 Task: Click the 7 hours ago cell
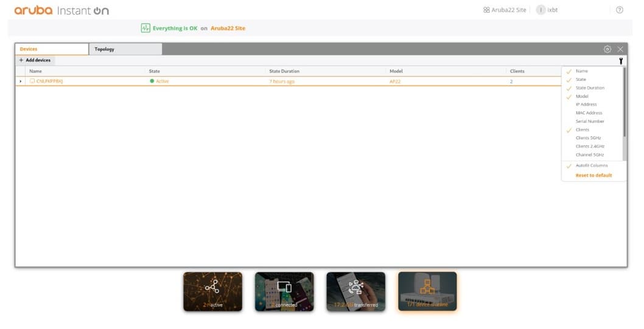pos(282,81)
